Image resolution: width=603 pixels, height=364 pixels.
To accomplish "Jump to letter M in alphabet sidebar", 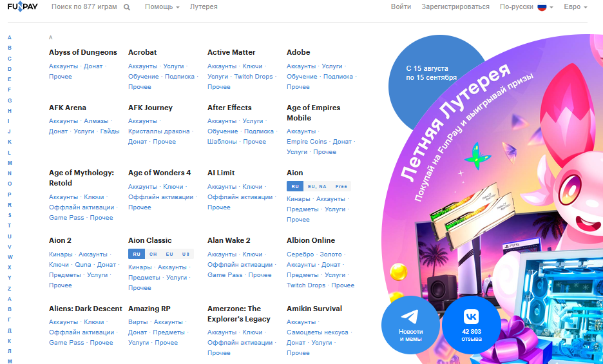I will click(x=10, y=163).
